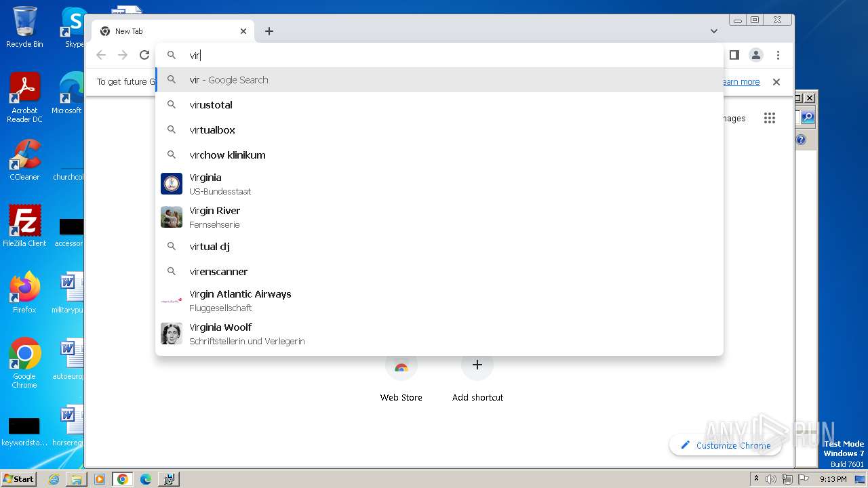Open a new tab with plus button
Viewport: 868px width, 488px height.
[x=269, y=31]
